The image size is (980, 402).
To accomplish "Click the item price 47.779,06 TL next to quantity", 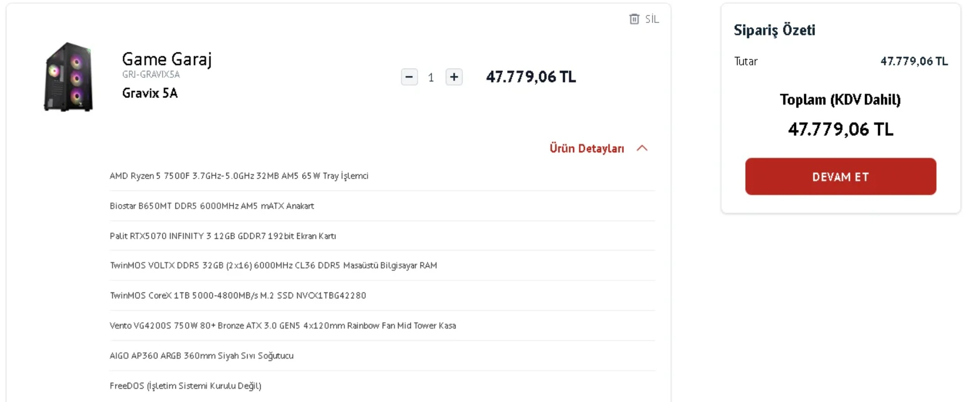I will [531, 77].
